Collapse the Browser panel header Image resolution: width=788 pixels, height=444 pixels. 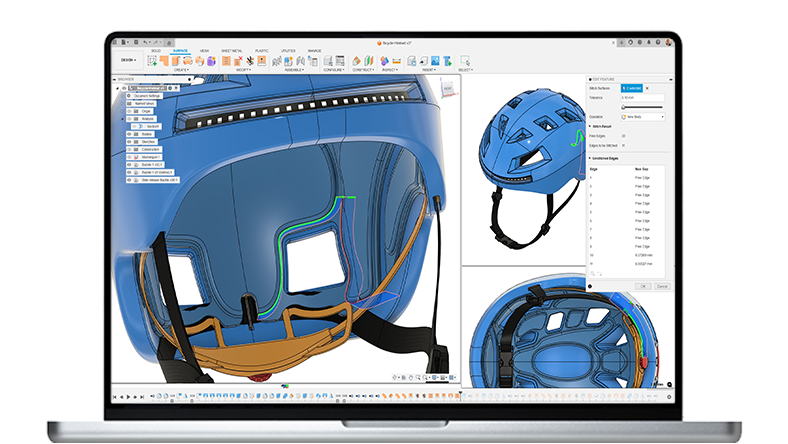(114, 79)
